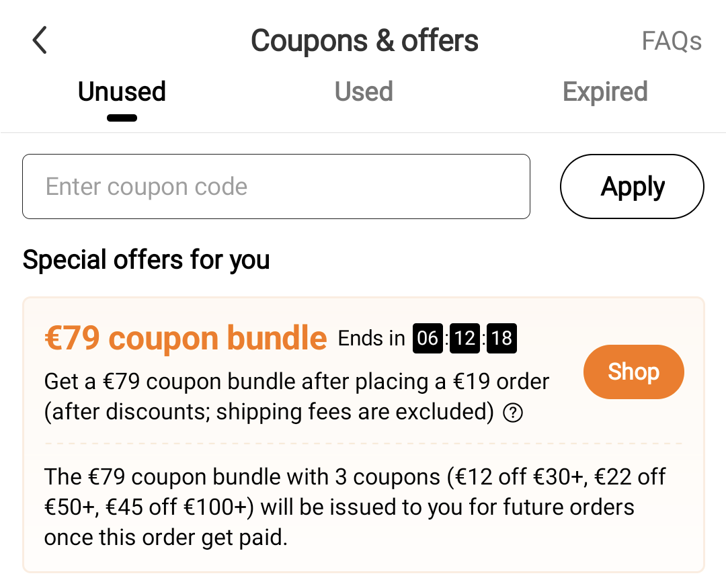Click the active tab underline indicator
This screenshot has width=726, height=588.
tap(122, 118)
